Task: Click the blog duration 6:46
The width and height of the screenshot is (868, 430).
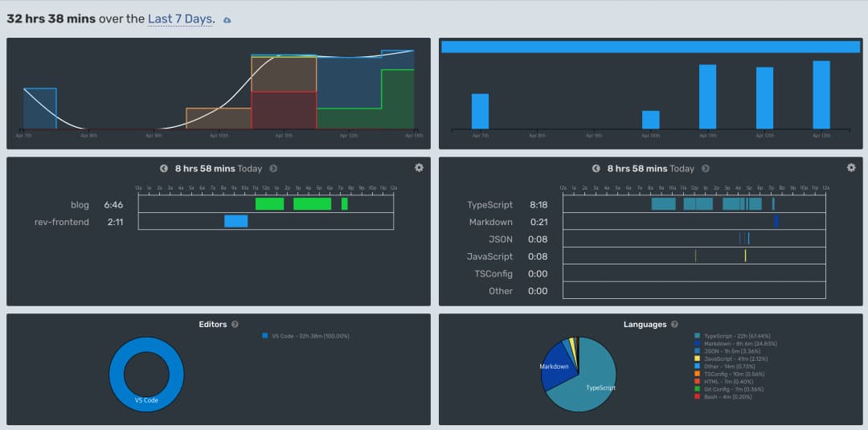Action: (113, 205)
